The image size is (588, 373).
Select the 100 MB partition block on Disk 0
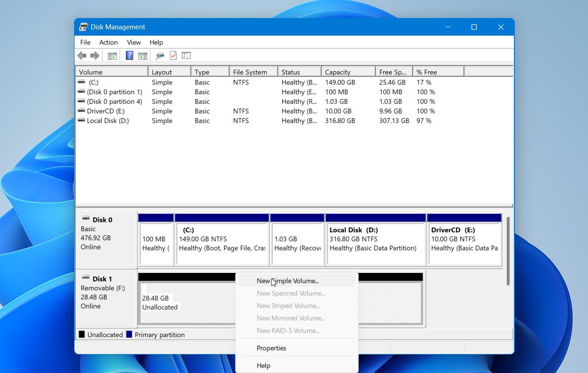point(156,239)
